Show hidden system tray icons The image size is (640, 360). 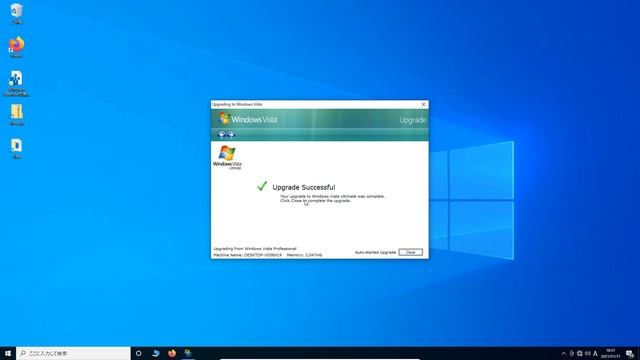coord(563,353)
